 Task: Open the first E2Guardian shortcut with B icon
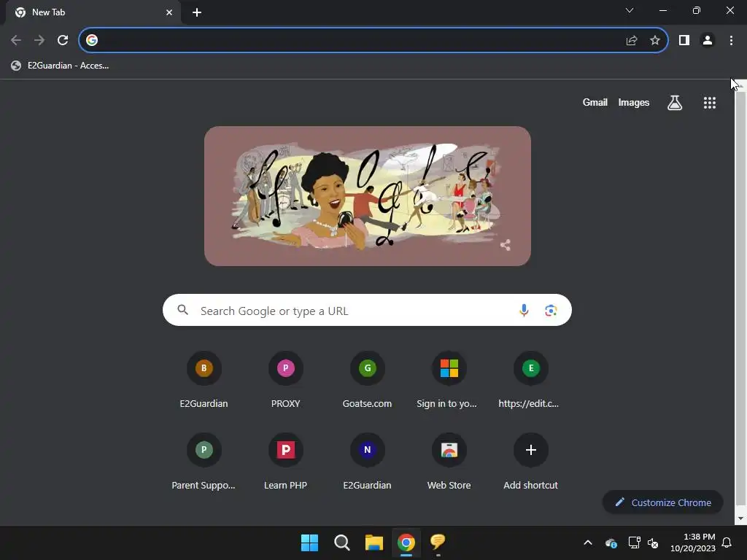[x=204, y=381]
